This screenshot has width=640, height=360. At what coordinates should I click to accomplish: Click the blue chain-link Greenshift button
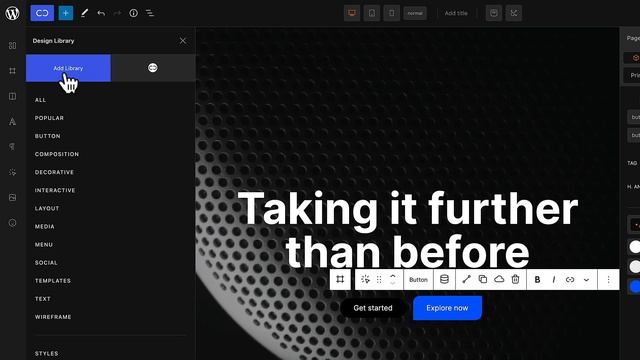point(42,13)
